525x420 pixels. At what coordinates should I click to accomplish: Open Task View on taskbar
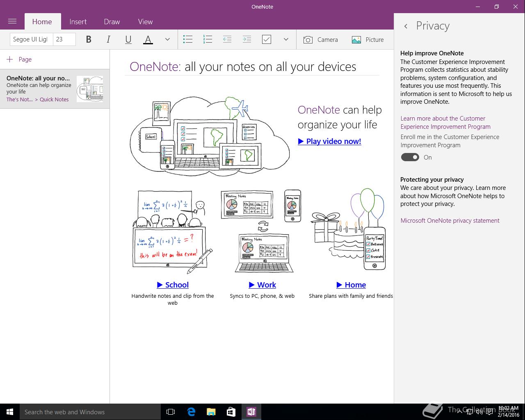pos(171,412)
